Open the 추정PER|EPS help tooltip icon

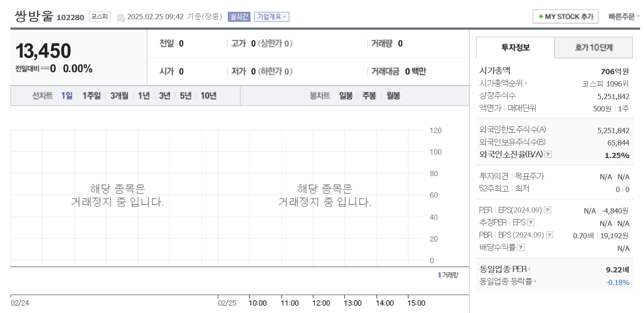[x=532, y=222]
